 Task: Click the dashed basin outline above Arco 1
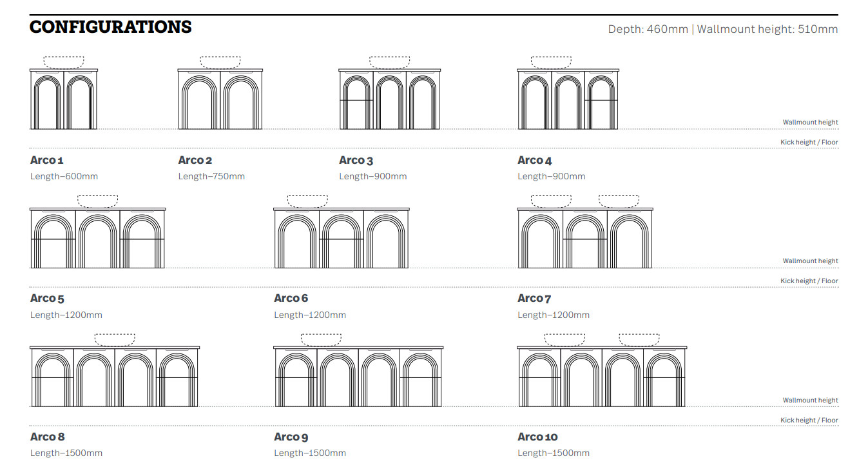64,62
